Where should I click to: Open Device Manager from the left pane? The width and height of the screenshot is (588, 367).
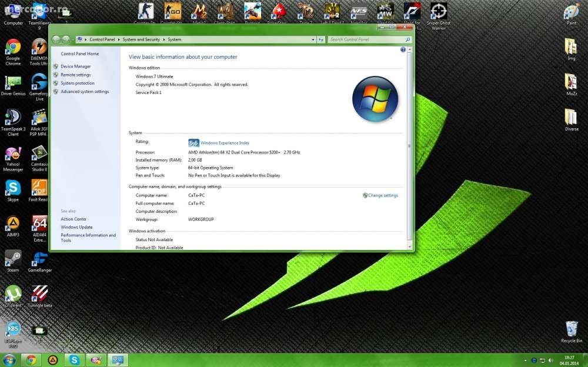(x=75, y=66)
